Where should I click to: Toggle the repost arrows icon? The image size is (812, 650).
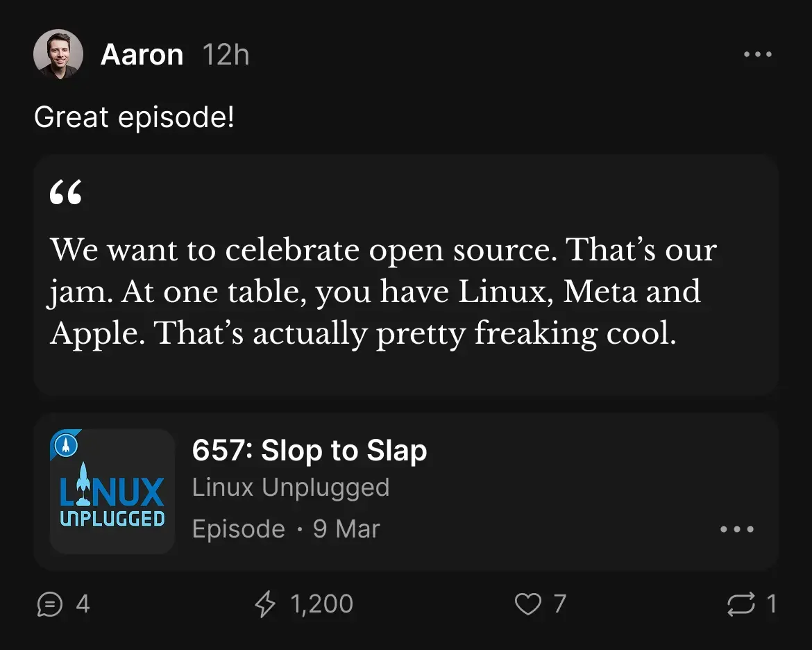point(741,604)
